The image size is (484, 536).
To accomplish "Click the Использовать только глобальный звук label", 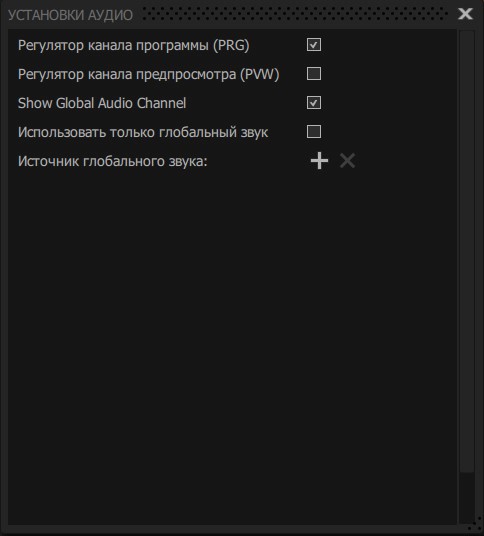I will pyautogui.click(x=143, y=133).
